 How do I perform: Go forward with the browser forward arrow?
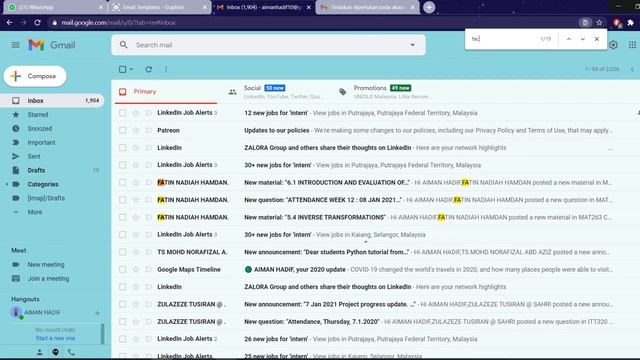pos(23,23)
